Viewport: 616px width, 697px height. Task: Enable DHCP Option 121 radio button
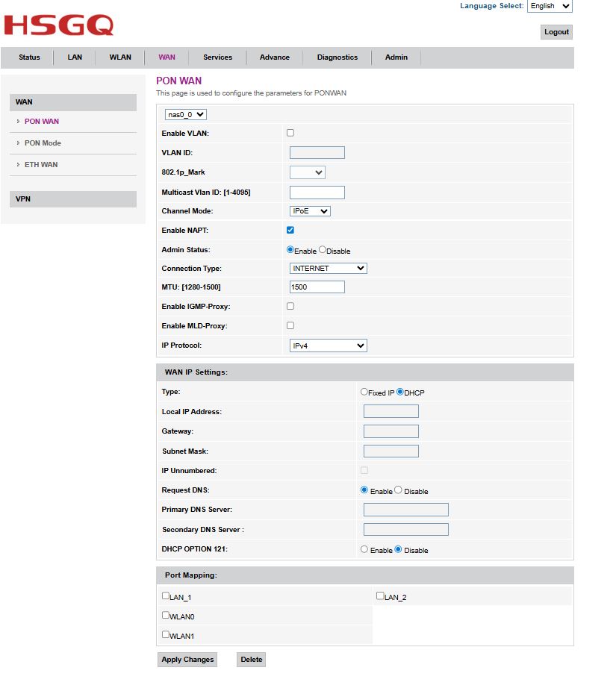(x=364, y=549)
